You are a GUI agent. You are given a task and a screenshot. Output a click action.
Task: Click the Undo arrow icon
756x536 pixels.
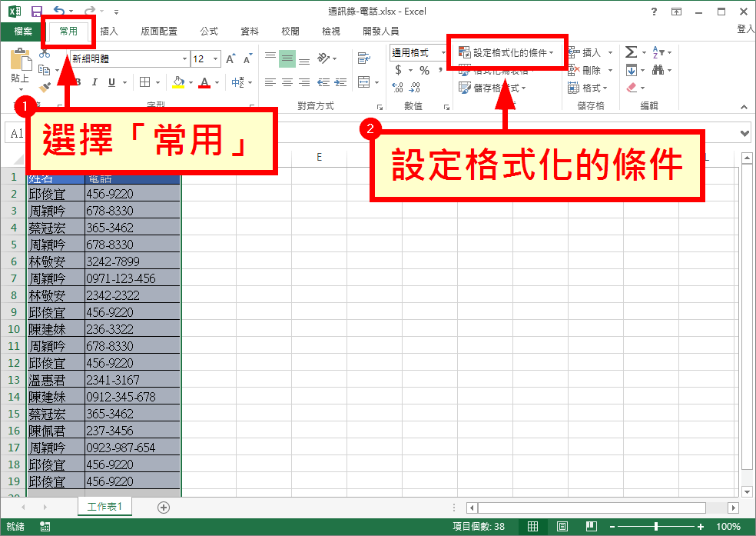pyautogui.click(x=59, y=11)
